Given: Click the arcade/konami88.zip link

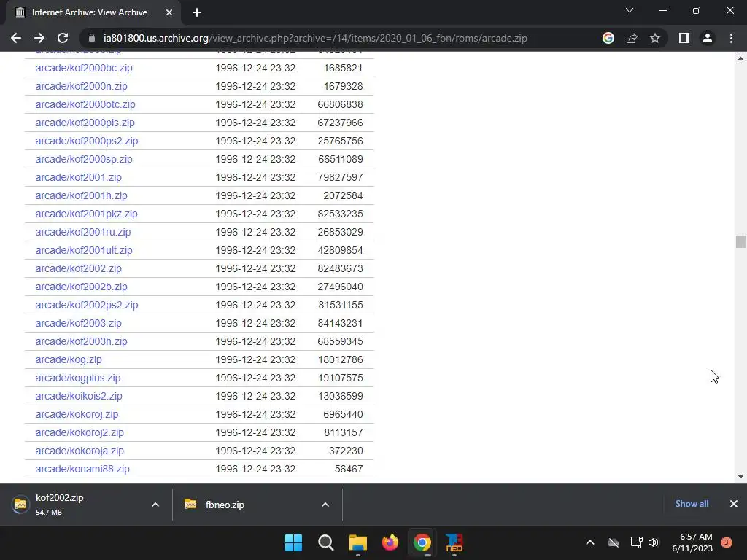Looking at the screenshot, I should tap(82, 469).
